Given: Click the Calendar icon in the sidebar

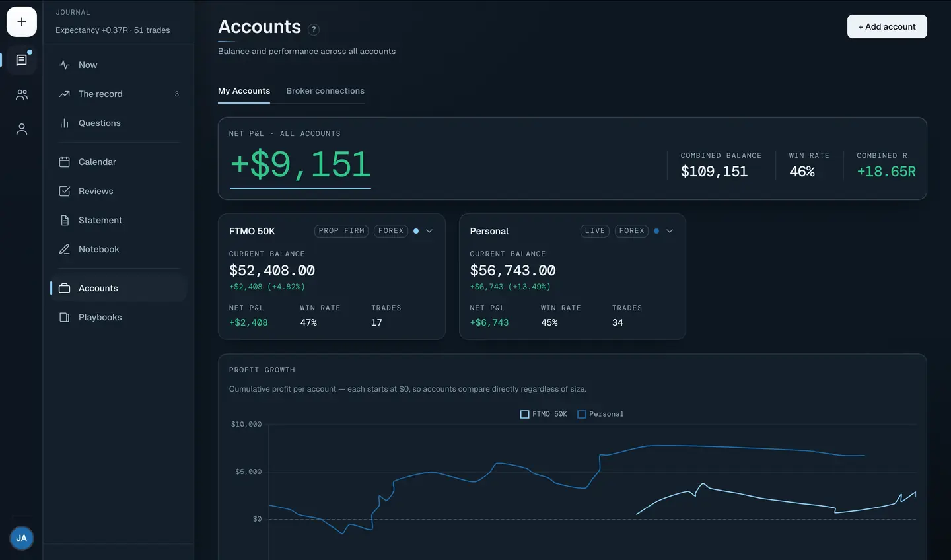Looking at the screenshot, I should pyautogui.click(x=64, y=162).
